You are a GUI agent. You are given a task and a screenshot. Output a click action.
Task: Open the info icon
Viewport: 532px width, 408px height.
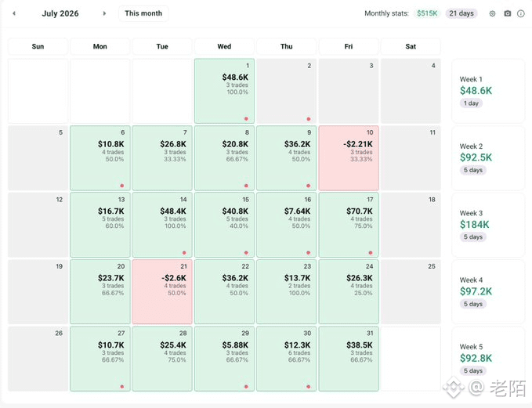[521, 13]
